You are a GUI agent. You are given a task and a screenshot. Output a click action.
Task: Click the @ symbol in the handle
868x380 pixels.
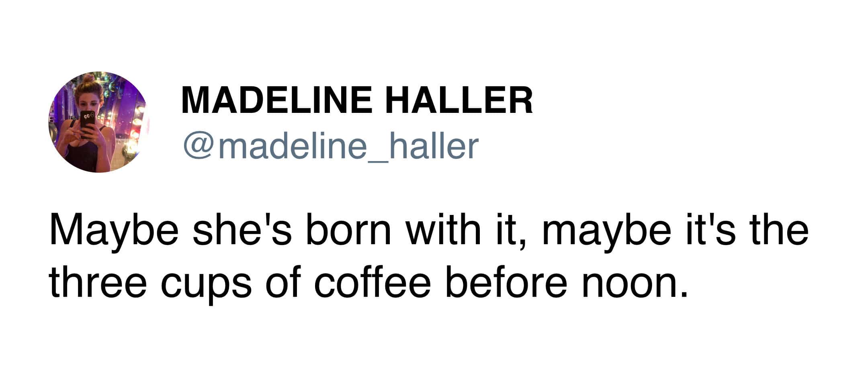pyautogui.click(x=197, y=148)
